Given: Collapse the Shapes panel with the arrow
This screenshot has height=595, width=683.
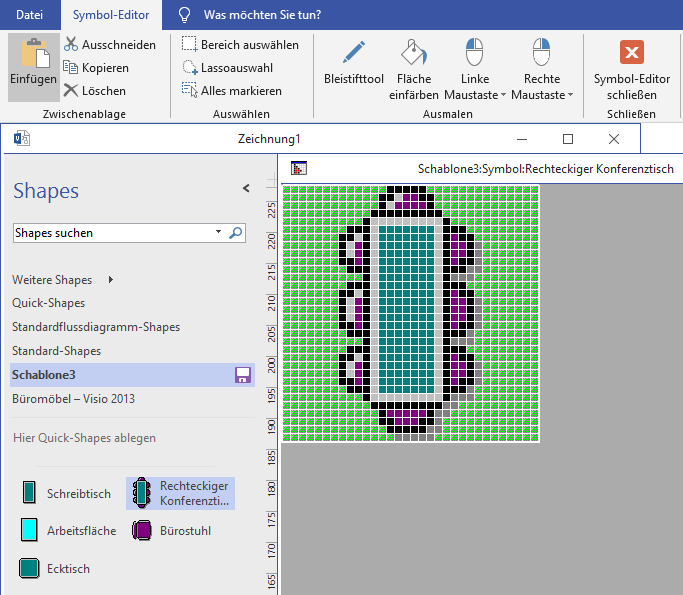Looking at the screenshot, I should click(x=246, y=188).
